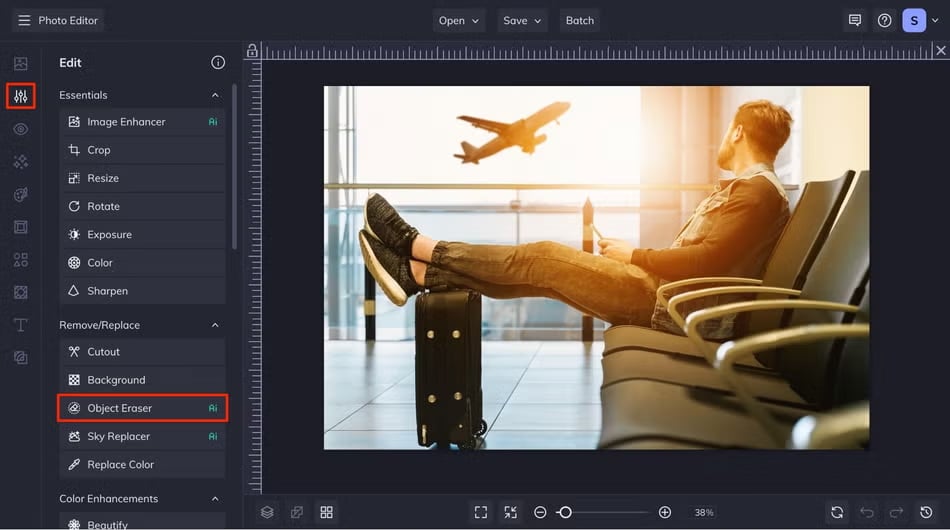The height and width of the screenshot is (530, 950).
Task: Open the feedback chat icon
Action: point(855,20)
